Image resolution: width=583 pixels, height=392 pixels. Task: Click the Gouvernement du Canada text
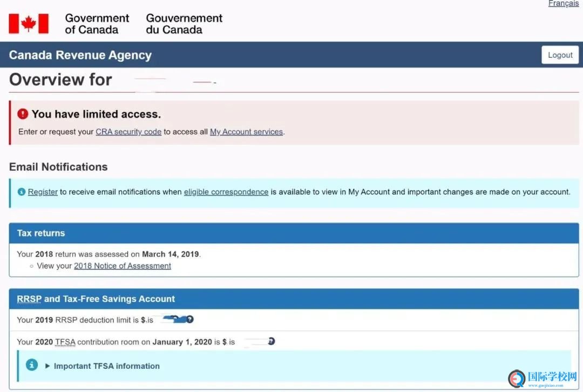pos(184,24)
